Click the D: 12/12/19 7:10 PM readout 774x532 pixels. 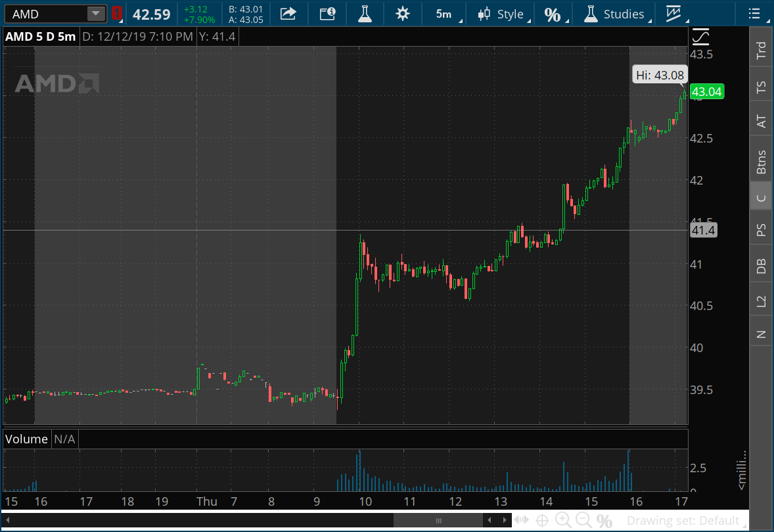tap(137, 37)
